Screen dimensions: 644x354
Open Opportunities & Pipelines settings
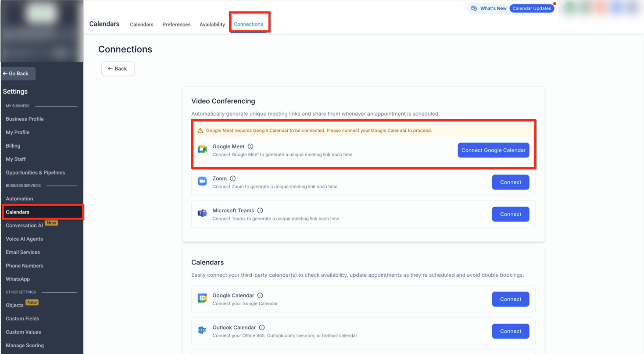pyautogui.click(x=36, y=172)
